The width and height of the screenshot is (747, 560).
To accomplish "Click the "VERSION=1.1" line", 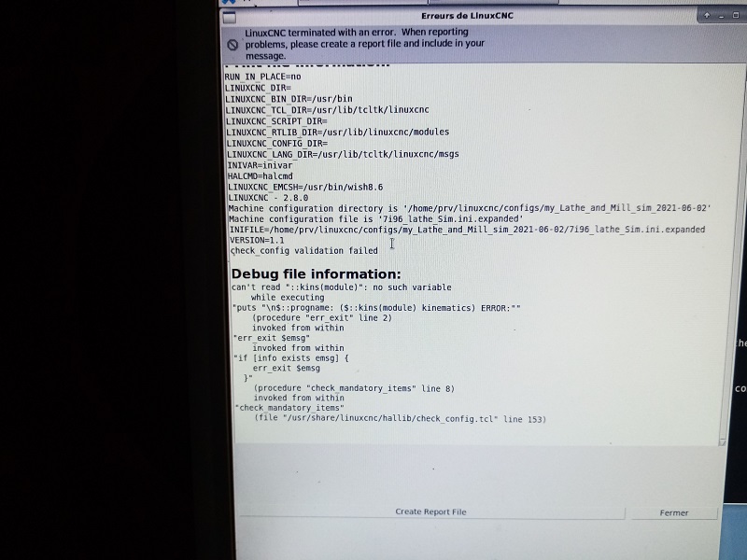I will point(257,240).
